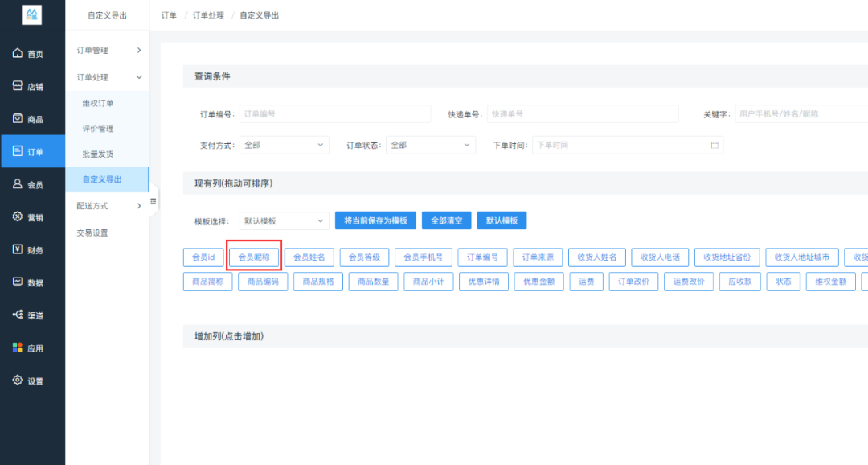Screen dimensions: 868x465
Task: Select 自定义导出 menu item in submenu
Action: [x=108, y=179]
